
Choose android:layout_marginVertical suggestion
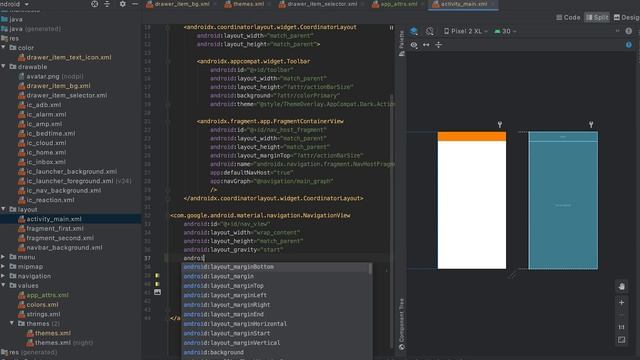(276, 343)
